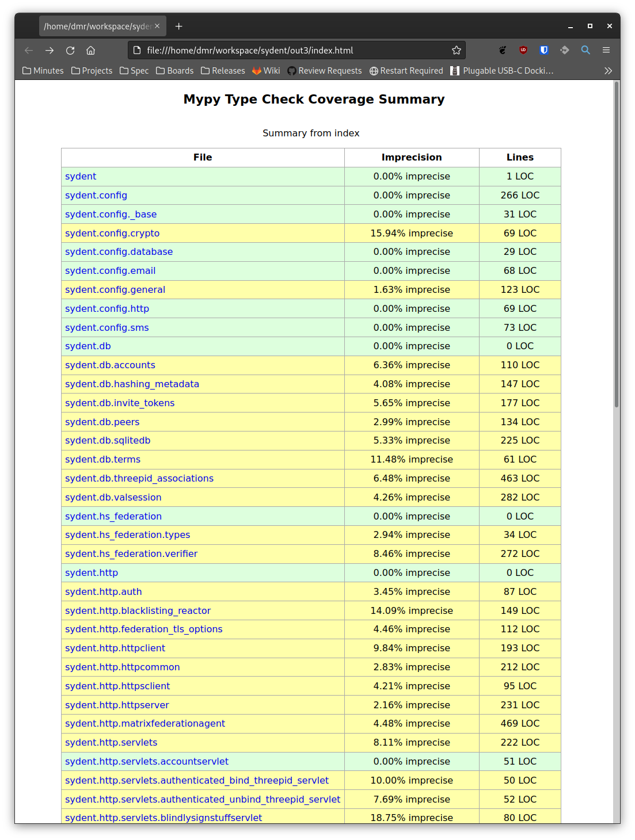Reload the current page
Screen dimensions: 635x840
coord(70,50)
